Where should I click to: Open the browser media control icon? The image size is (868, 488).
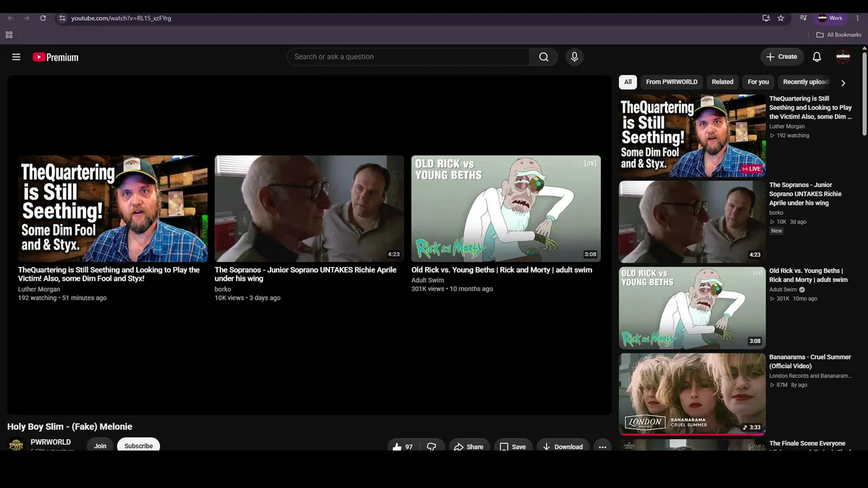(804, 18)
